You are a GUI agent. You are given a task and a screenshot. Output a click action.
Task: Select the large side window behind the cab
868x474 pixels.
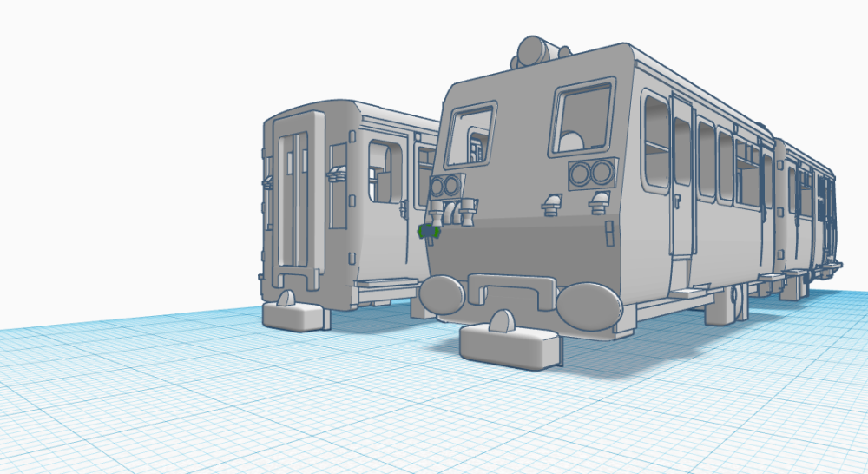tap(657, 142)
